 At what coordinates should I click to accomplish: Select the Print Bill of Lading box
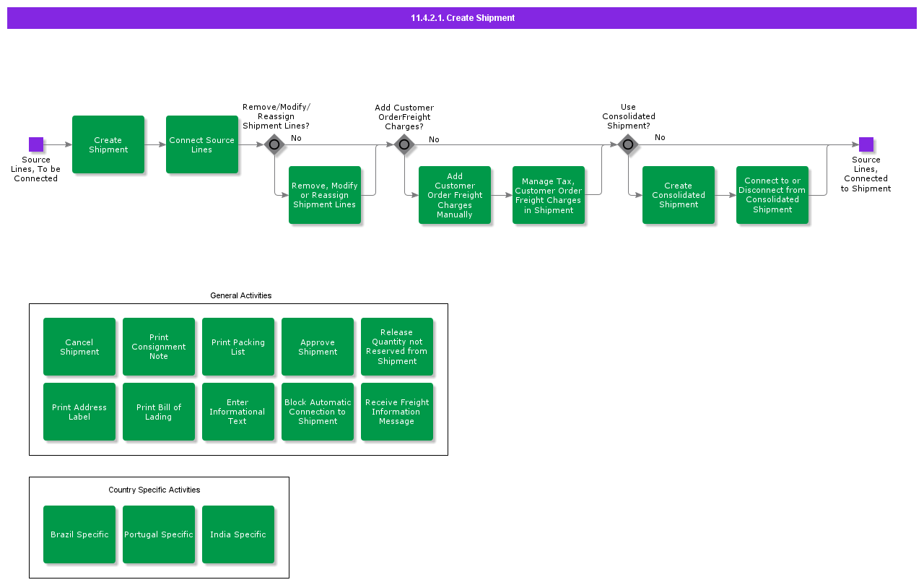[159, 412]
